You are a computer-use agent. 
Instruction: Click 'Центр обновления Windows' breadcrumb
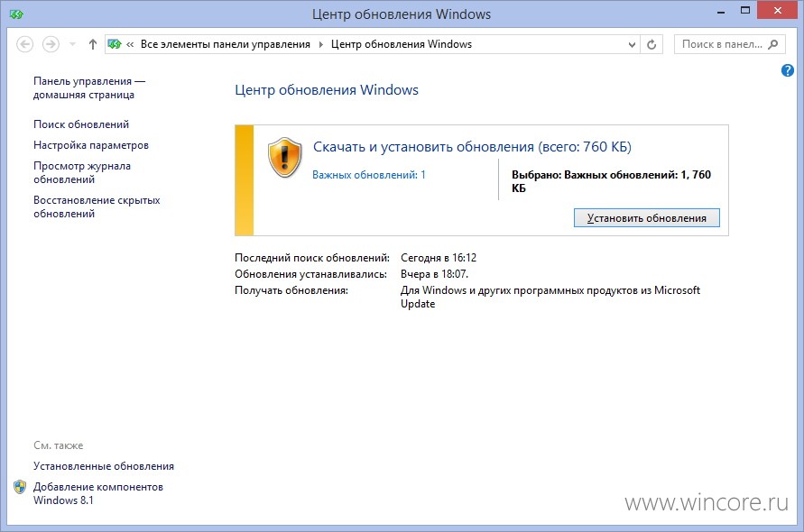401,44
